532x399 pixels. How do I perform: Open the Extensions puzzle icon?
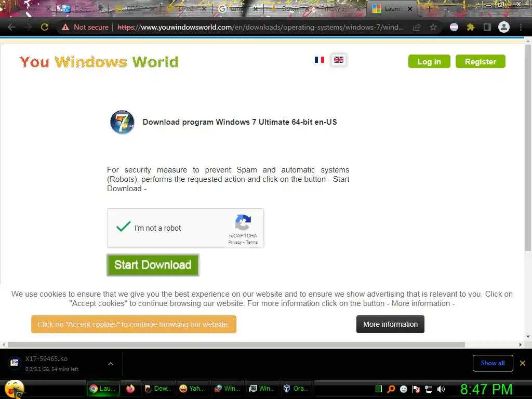pos(471,27)
